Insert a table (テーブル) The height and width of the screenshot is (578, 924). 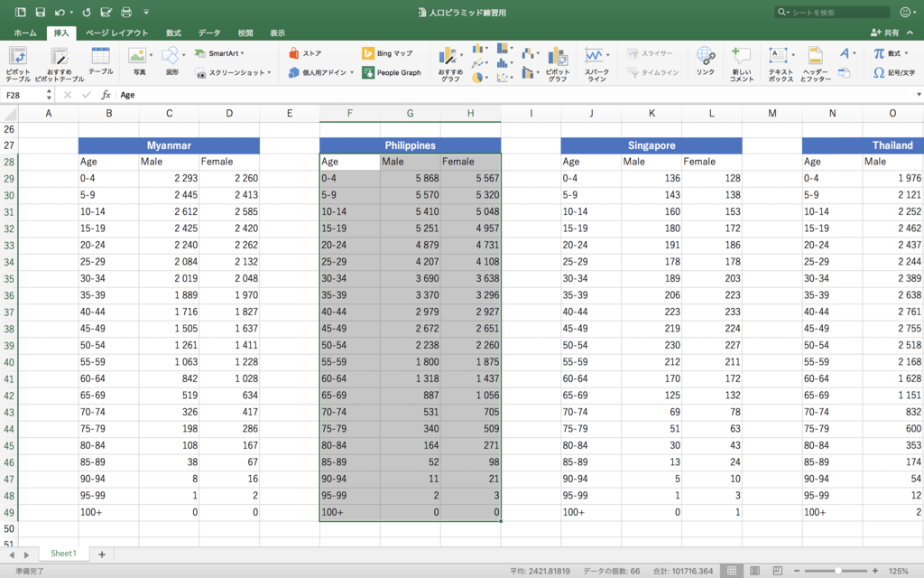(x=101, y=61)
